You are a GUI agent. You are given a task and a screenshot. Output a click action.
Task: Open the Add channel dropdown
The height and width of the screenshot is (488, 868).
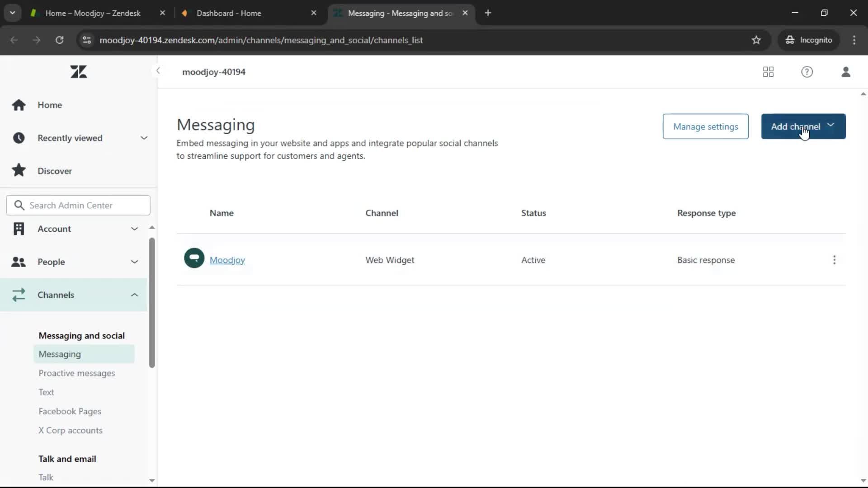(803, 127)
